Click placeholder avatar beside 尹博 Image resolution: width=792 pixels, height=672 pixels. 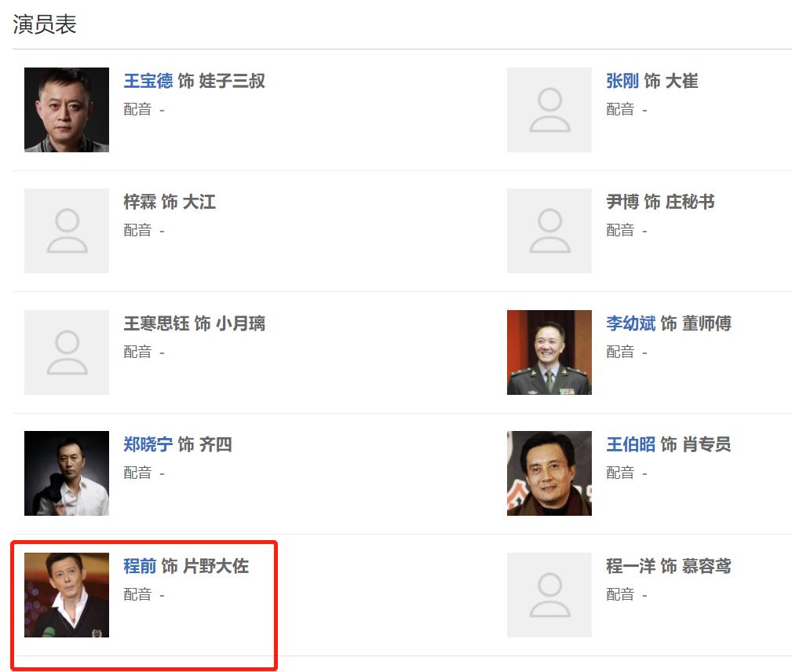pos(549,231)
